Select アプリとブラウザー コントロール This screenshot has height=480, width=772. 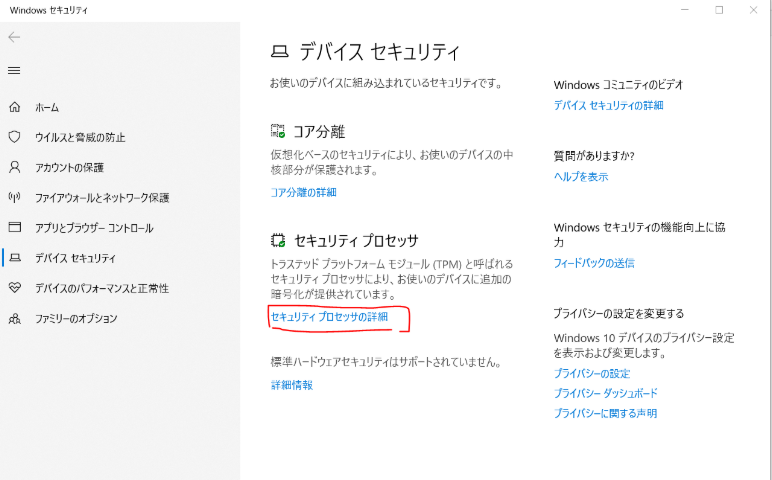pyautogui.click(x=94, y=228)
